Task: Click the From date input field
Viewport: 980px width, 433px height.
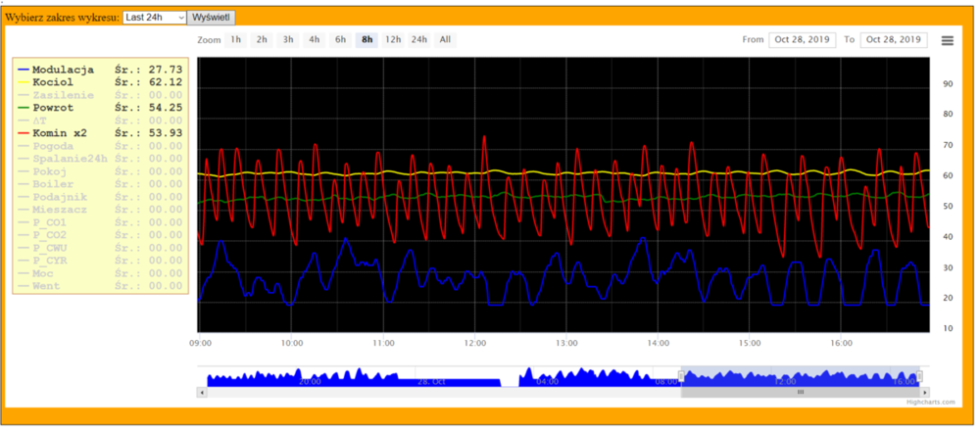Action: 802,40
